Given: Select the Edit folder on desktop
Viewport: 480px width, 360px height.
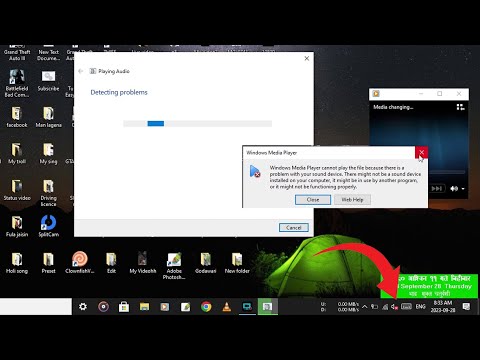Looking at the screenshot, I should 111,263.
